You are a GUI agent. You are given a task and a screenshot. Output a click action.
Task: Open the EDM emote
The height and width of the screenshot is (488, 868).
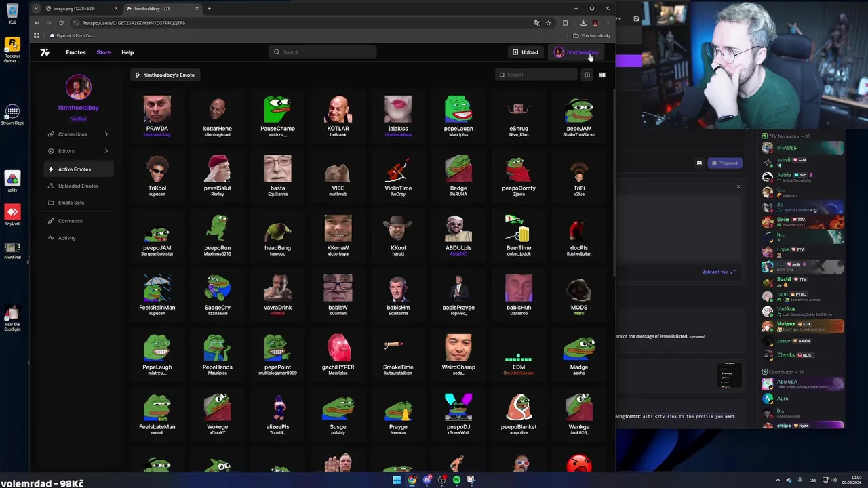[x=519, y=354]
